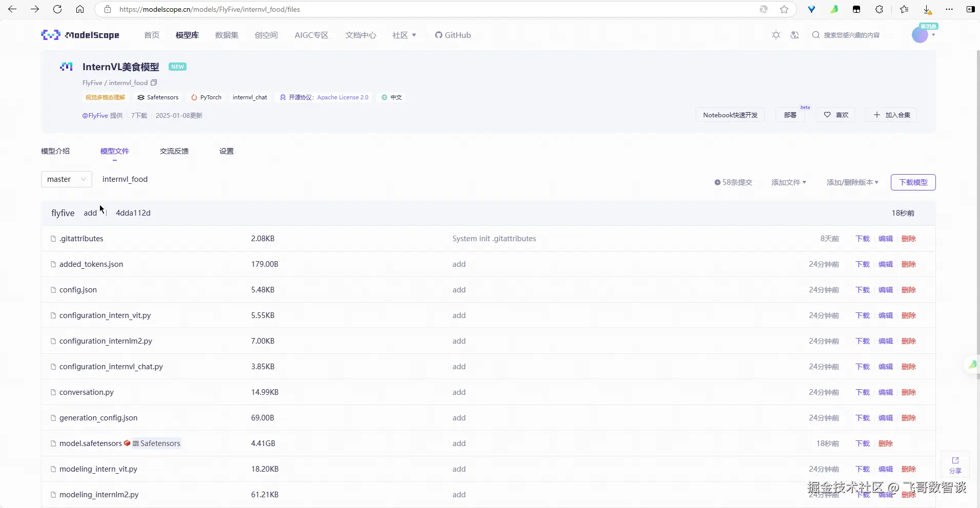
Task: Focus the site search field
Action: point(852,35)
